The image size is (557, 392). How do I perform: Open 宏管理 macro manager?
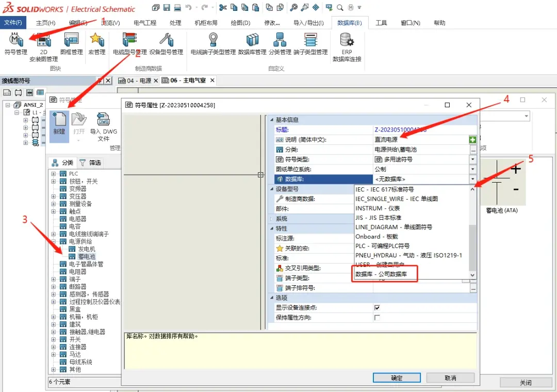click(x=96, y=44)
